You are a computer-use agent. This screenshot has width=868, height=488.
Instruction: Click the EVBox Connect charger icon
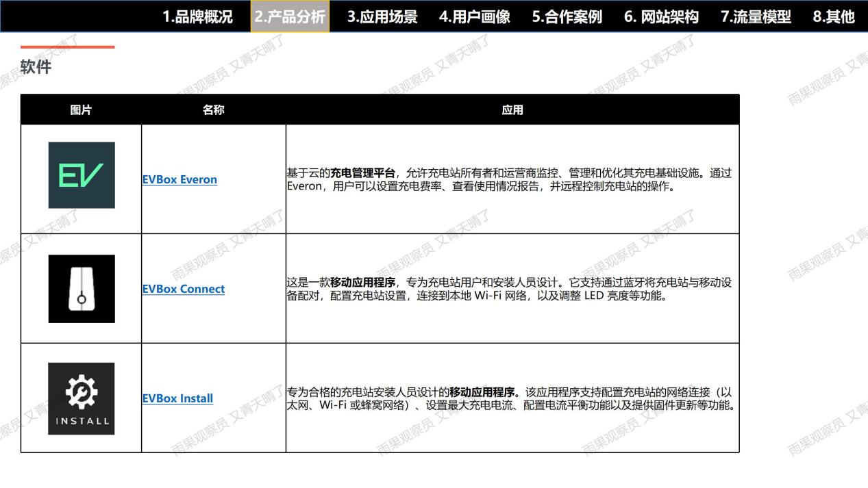pos(82,289)
